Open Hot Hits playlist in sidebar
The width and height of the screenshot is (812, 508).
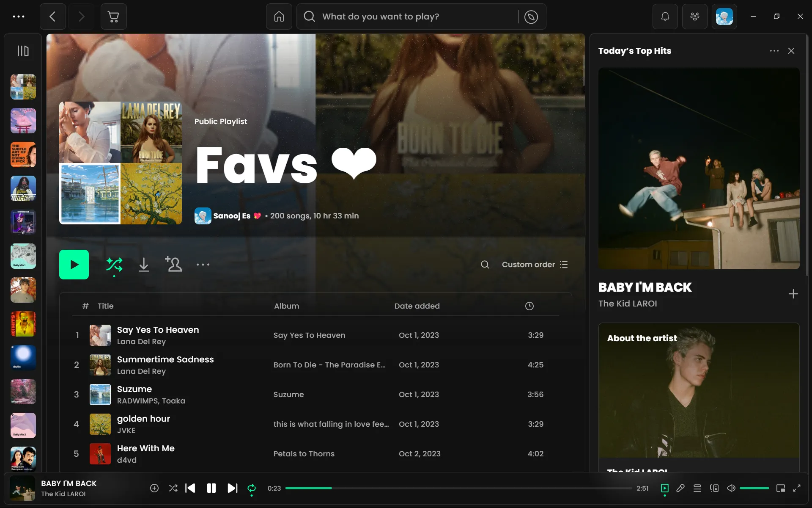tap(23, 324)
